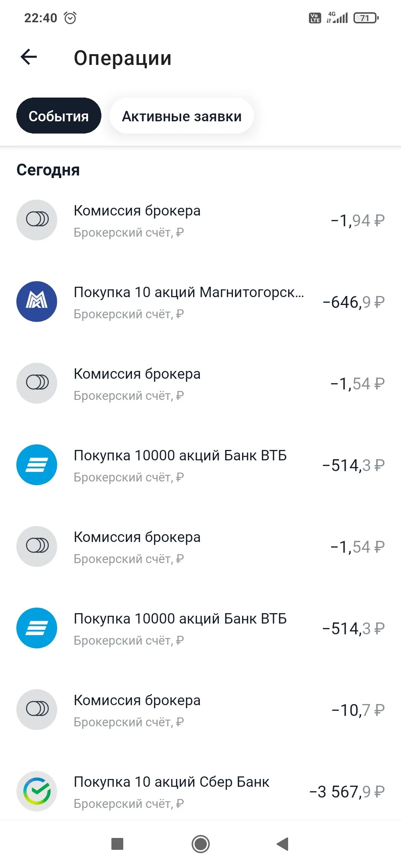Tap the Android back triangle button
The image size is (401, 868).
tap(283, 844)
